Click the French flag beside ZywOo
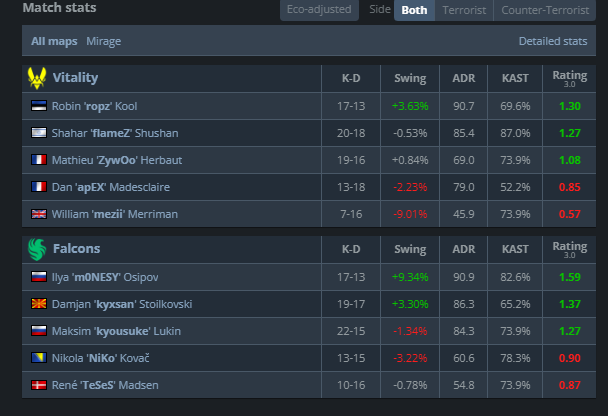This screenshot has height=416, width=608. tap(39, 159)
